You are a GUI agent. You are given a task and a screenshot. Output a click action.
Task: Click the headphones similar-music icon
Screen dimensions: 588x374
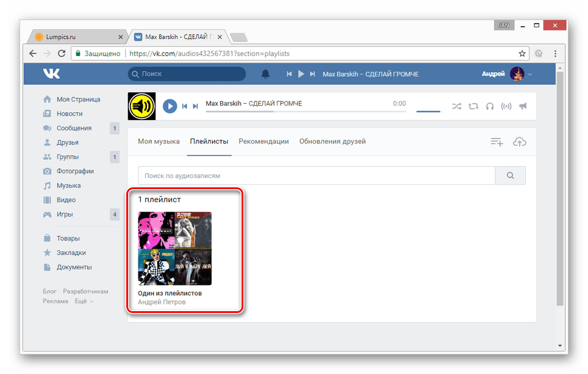(490, 106)
